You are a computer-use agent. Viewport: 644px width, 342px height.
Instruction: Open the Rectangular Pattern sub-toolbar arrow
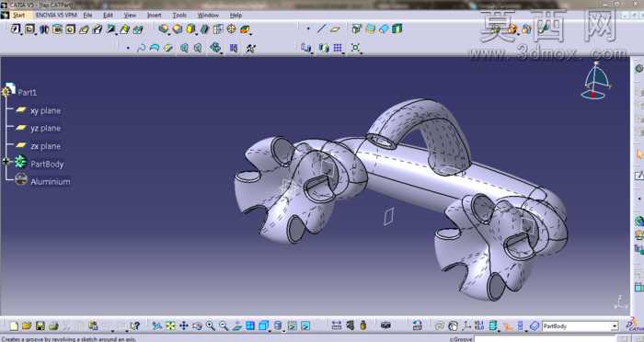pyautogui.click(x=343, y=53)
